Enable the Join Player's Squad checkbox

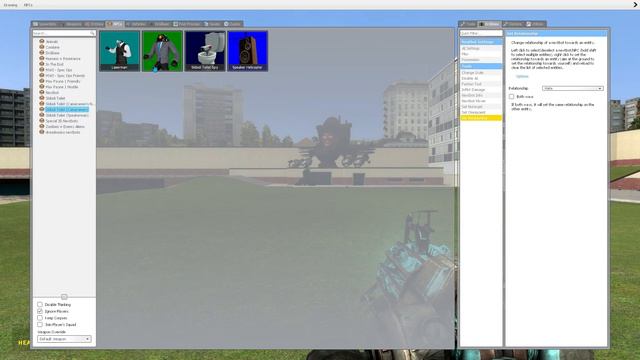40,324
